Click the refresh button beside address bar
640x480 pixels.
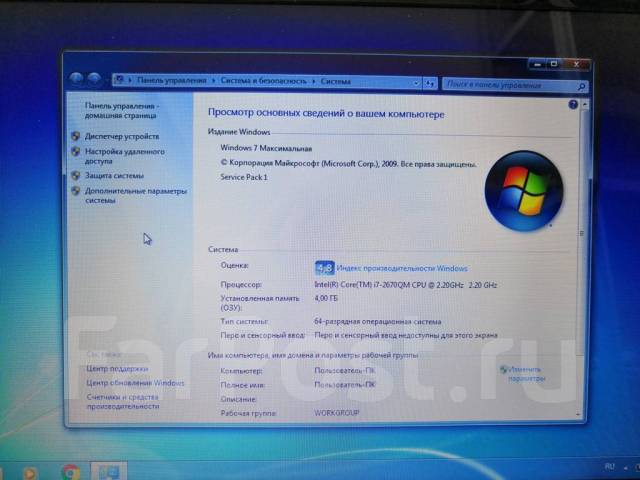429,83
